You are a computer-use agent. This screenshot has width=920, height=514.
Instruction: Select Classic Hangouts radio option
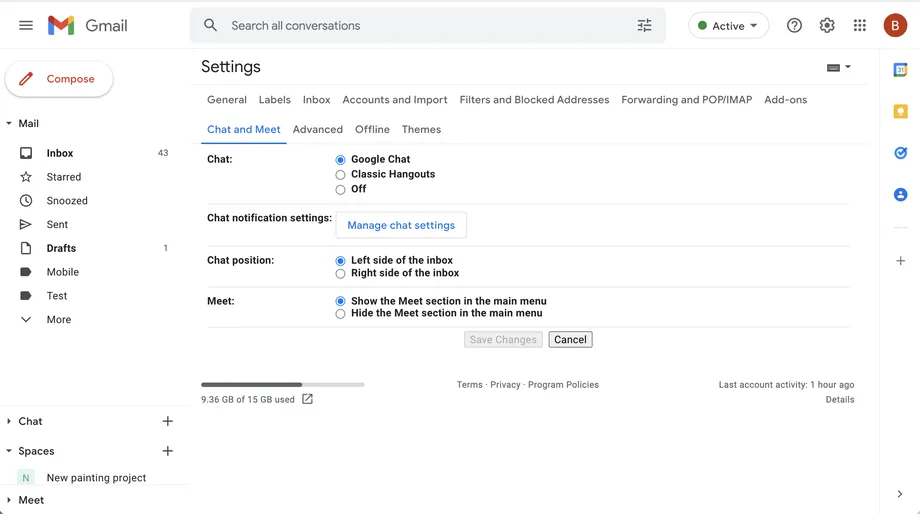pyautogui.click(x=340, y=175)
